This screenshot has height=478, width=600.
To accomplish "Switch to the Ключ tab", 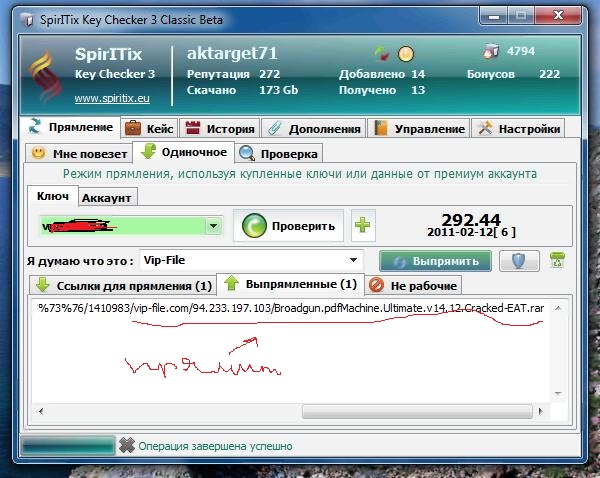I will (53, 196).
